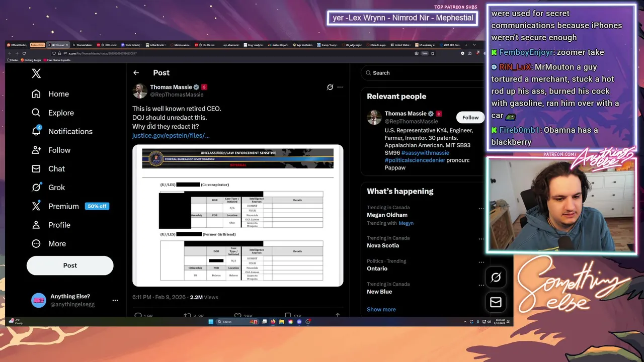Screen dimensions: 644x362
Task: Open the #politicalsciencedenier hashtag link
Action: 415,160
